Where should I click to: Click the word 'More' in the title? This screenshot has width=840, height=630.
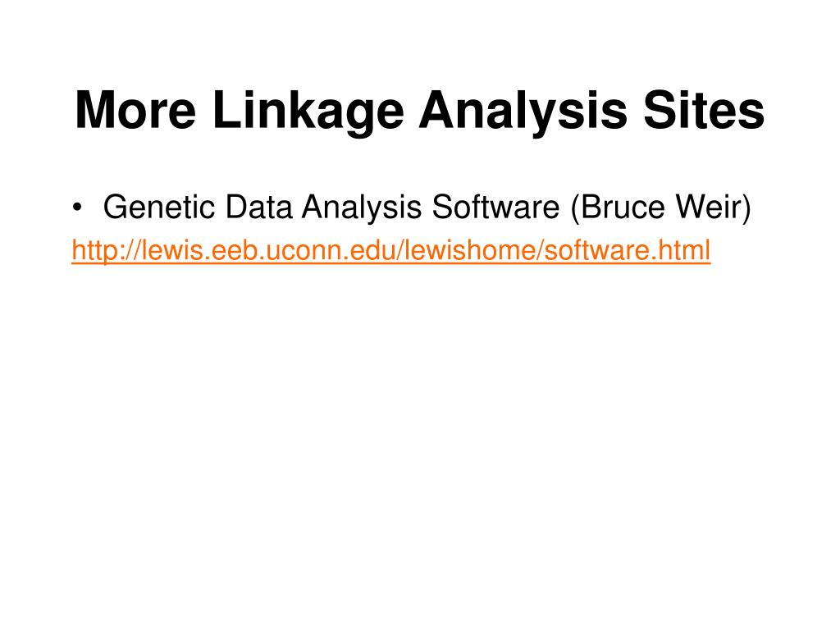136,110
